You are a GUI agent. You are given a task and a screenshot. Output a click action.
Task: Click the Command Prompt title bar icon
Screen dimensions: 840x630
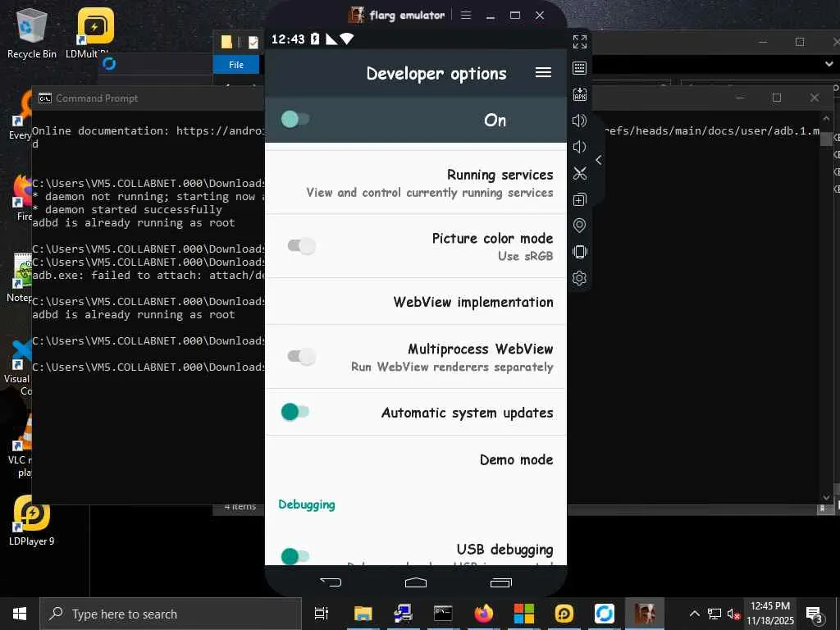click(x=45, y=98)
